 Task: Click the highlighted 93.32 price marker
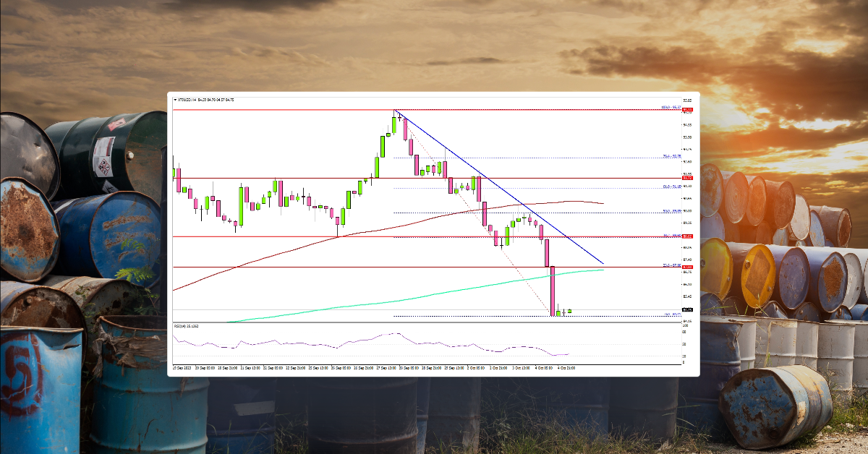click(x=687, y=109)
